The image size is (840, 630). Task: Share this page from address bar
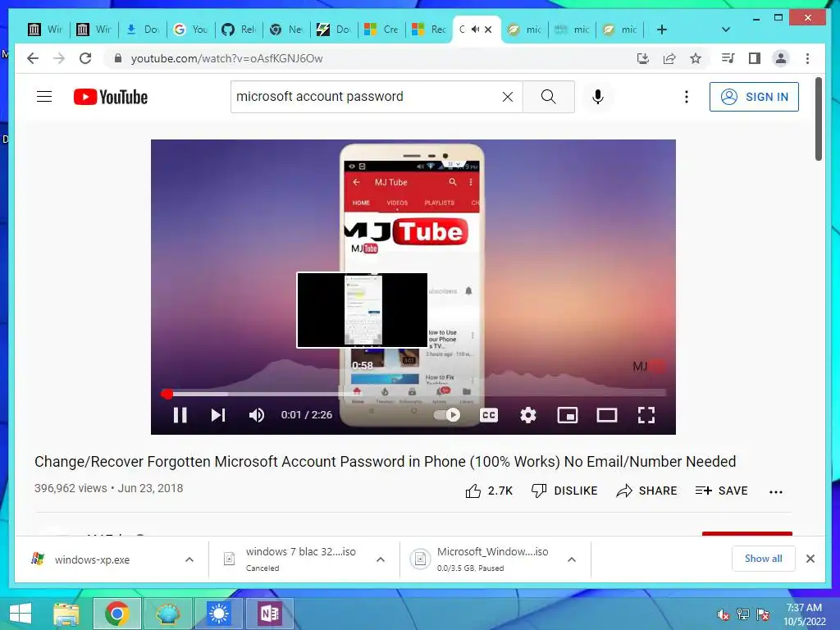[669, 58]
